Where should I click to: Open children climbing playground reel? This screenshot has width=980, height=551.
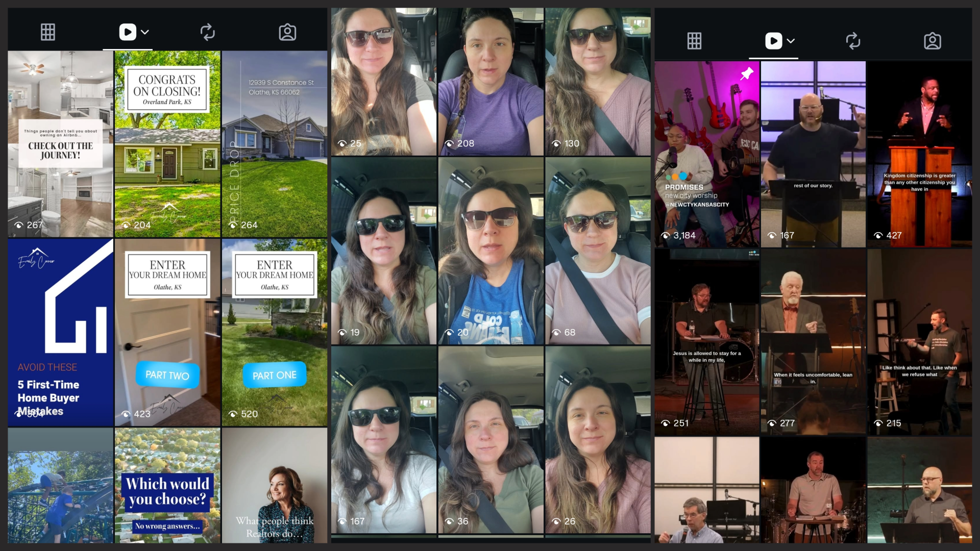(x=60, y=485)
